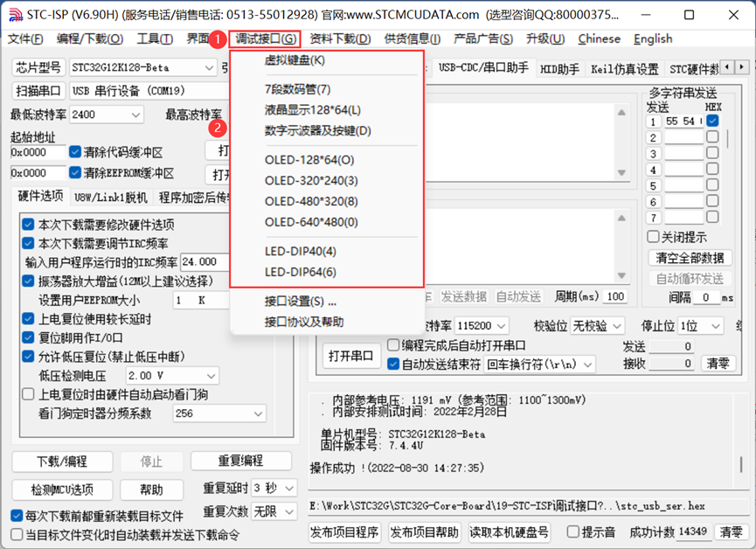Select OLED-320*240(3) entry
The width and height of the screenshot is (756, 549).
(327, 180)
